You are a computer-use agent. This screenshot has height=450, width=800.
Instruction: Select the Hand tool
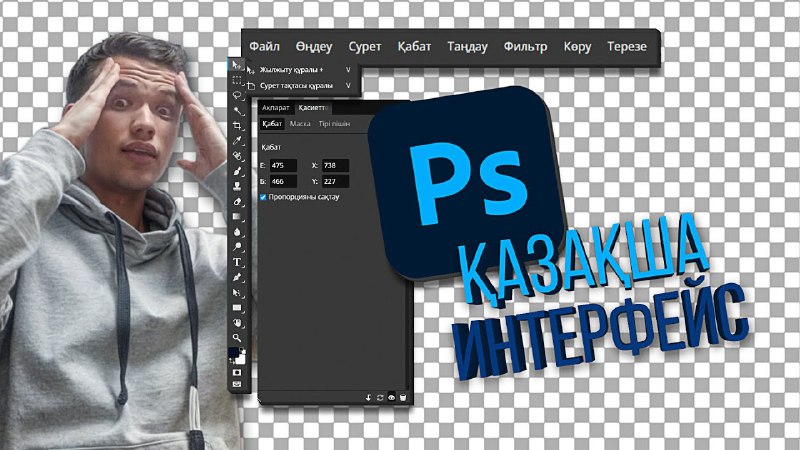tap(237, 323)
